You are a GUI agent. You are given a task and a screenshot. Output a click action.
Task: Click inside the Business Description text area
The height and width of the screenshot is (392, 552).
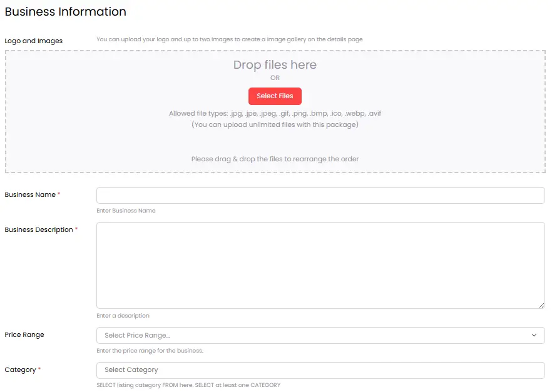click(320, 265)
